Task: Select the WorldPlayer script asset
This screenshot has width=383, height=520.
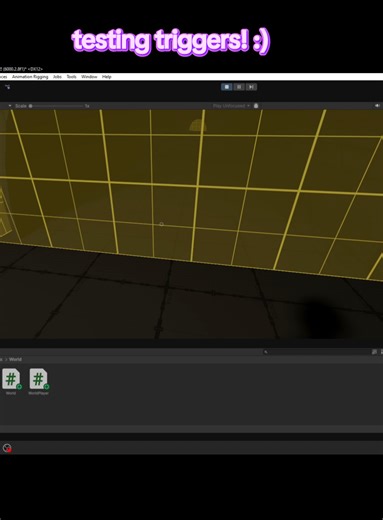Action: pos(38,382)
